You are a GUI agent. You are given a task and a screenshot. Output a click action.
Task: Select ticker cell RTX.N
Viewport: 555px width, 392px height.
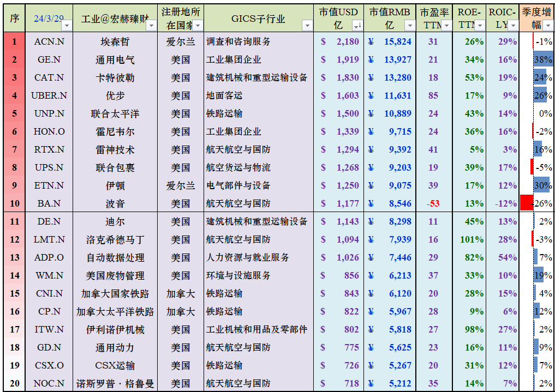point(49,150)
